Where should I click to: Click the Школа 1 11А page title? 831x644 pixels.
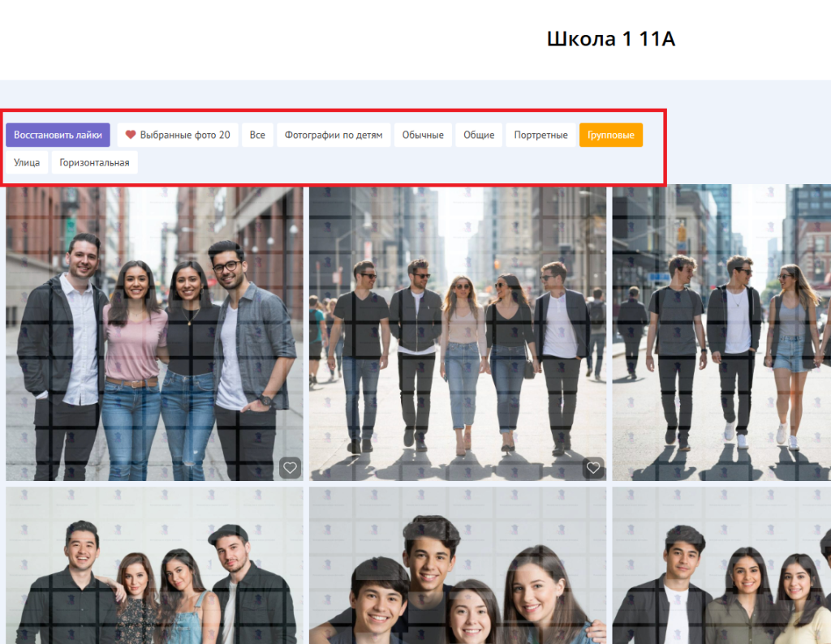[611, 39]
